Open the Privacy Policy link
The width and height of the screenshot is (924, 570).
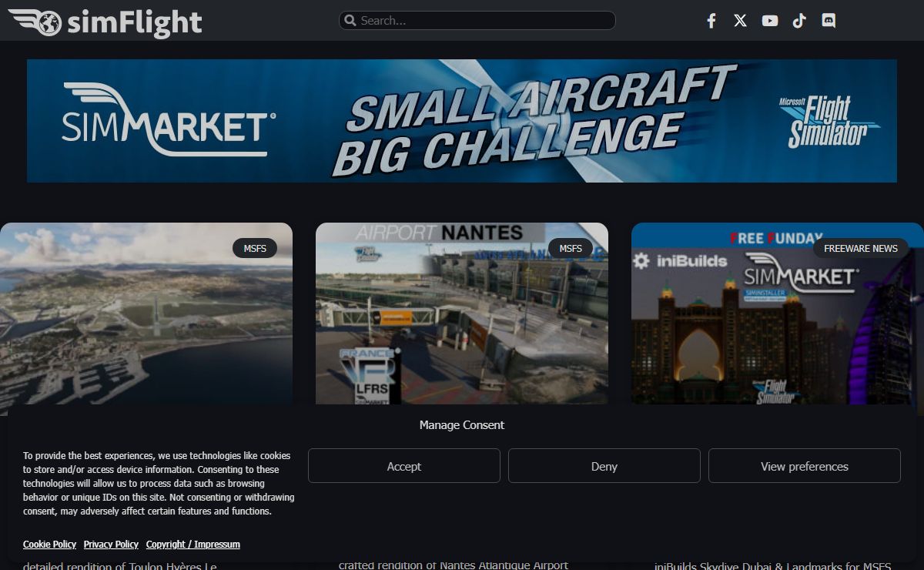[x=111, y=544]
